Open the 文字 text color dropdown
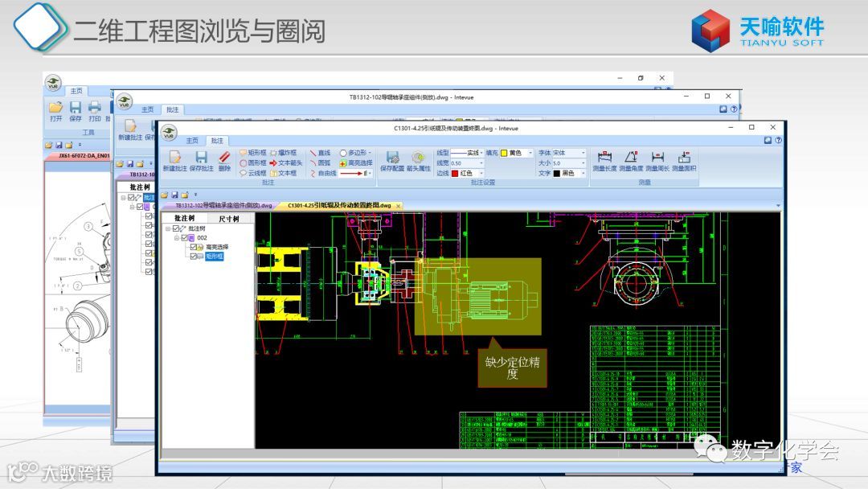Viewport: 868px width, 489px height. (x=583, y=174)
